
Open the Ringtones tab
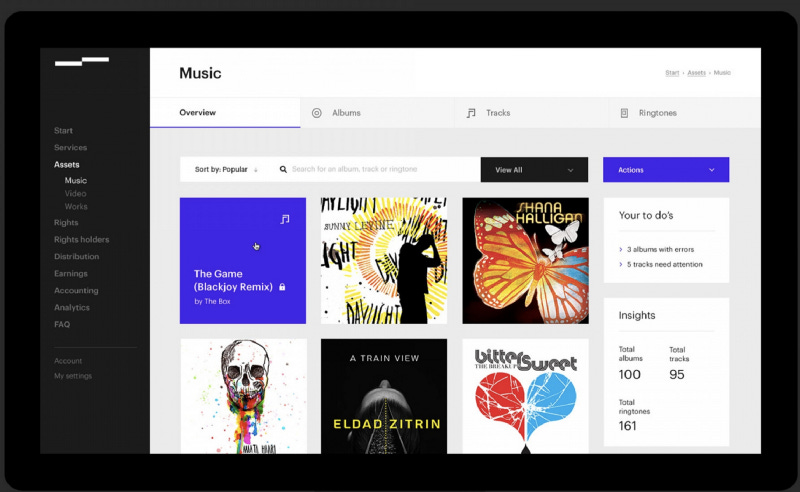click(x=685, y=113)
